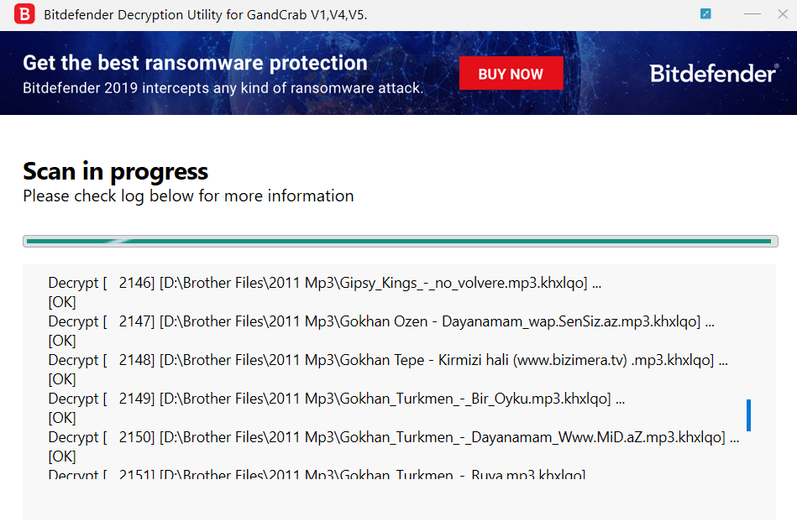
Task: Select the Gipsy_Kings no_volvere log entry
Action: [324, 283]
